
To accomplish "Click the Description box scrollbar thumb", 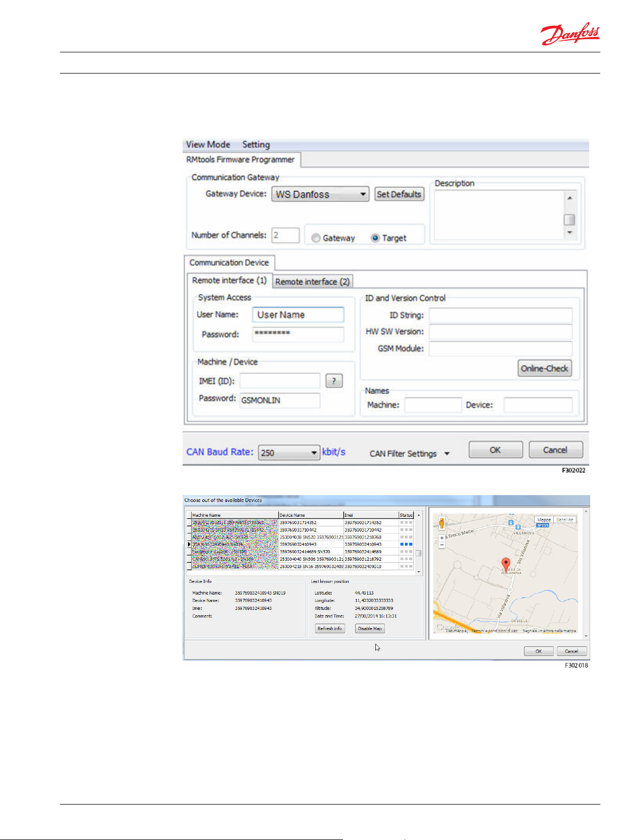I will point(570,220).
